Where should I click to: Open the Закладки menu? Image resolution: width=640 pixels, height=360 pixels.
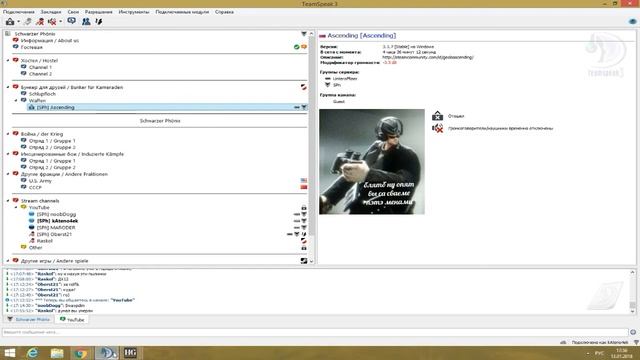[x=51, y=12]
